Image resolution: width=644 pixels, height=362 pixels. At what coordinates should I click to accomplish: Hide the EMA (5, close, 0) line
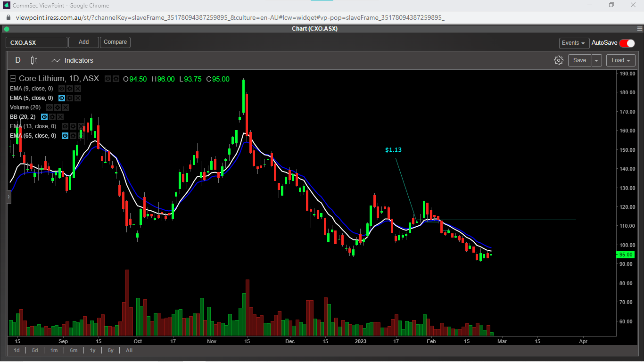coord(62,98)
